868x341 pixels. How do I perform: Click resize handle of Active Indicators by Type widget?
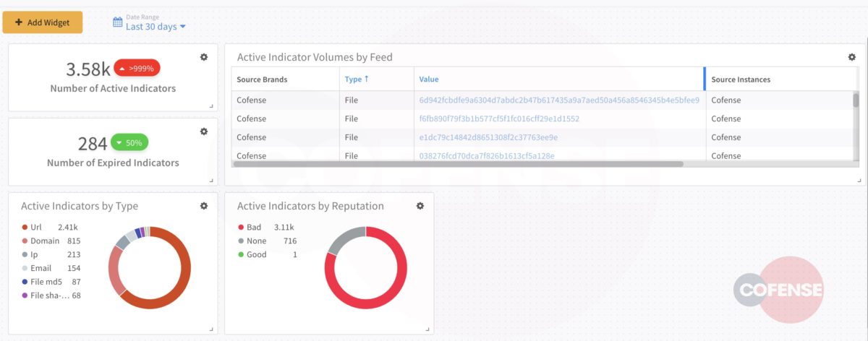(x=211, y=329)
